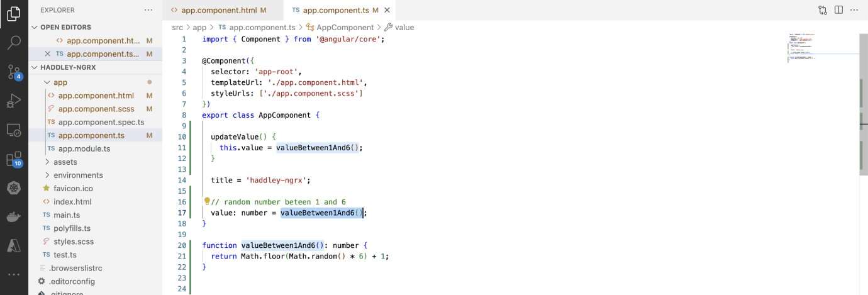The width and height of the screenshot is (868, 295).
Task: Click './app.component.html' templateUrl string
Action: click(x=314, y=82)
